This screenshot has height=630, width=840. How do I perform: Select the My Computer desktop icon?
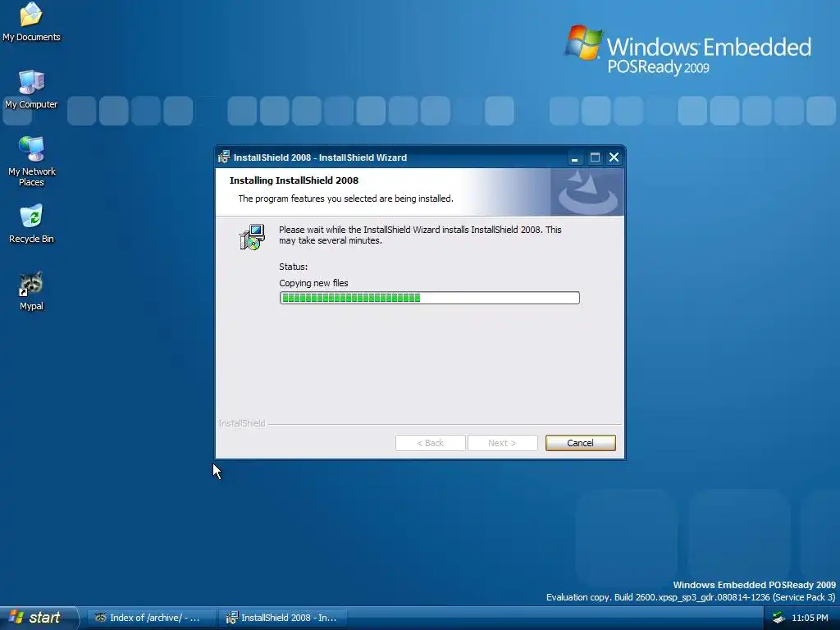[31, 89]
